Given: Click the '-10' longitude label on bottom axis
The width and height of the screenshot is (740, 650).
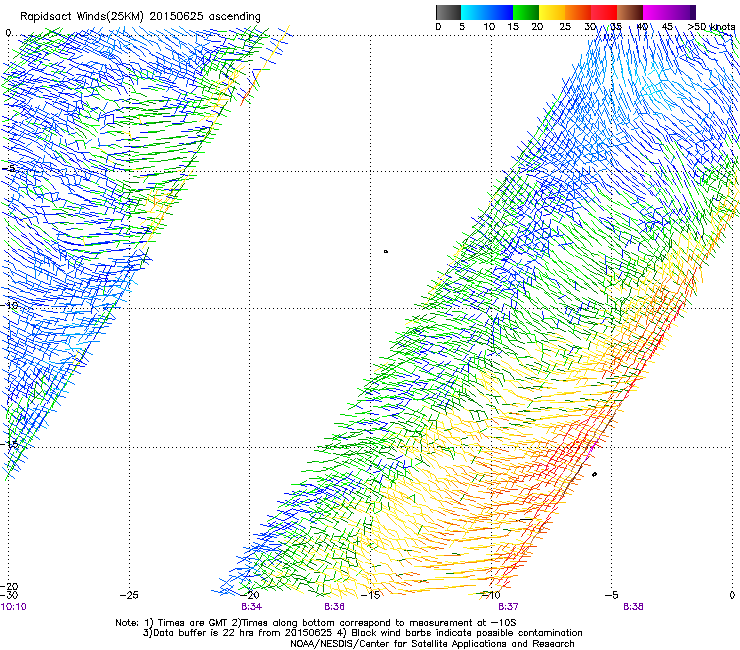Looking at the screenshot, I should tap(491, 595).
